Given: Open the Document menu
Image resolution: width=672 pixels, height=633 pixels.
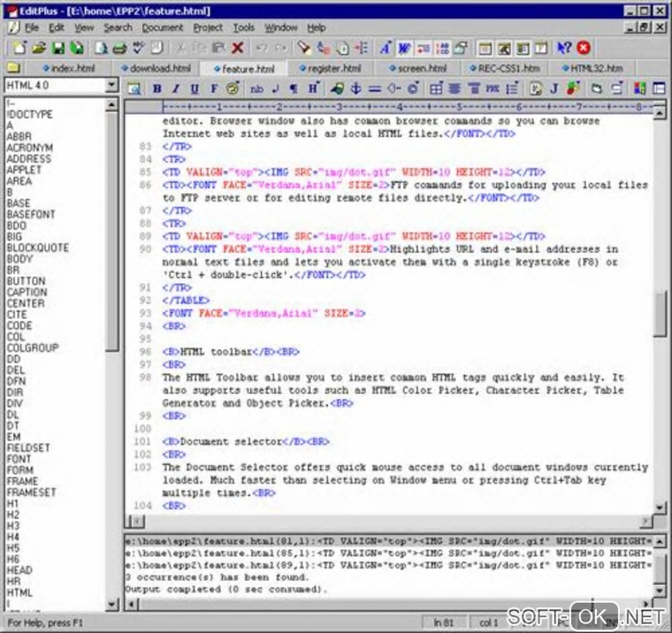Looking at the screenshot, I should point(163,28).
